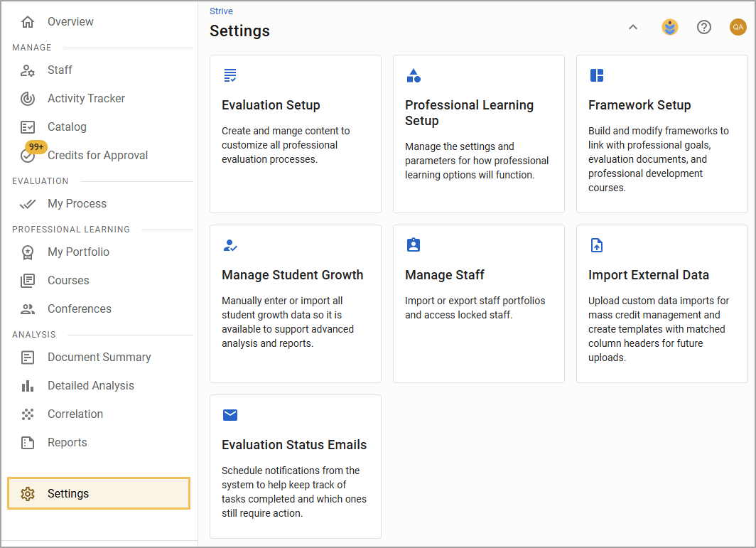Click the Manage Student Growth person icon
This screenshot has width=756, height=548.
coord(229,245)
